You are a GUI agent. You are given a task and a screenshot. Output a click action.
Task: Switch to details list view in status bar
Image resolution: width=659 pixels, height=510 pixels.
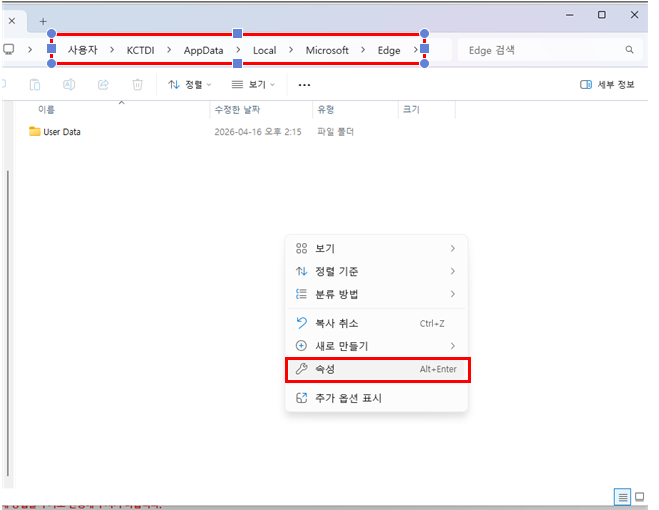[x=622, y=496]
